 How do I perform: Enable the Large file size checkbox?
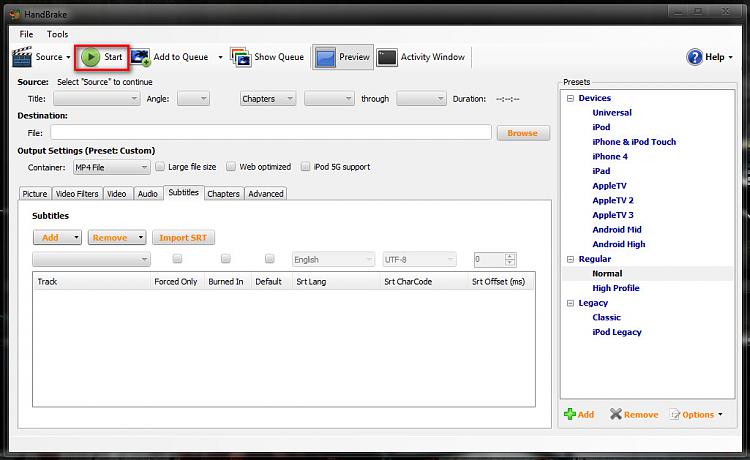[x=160, y=166]
